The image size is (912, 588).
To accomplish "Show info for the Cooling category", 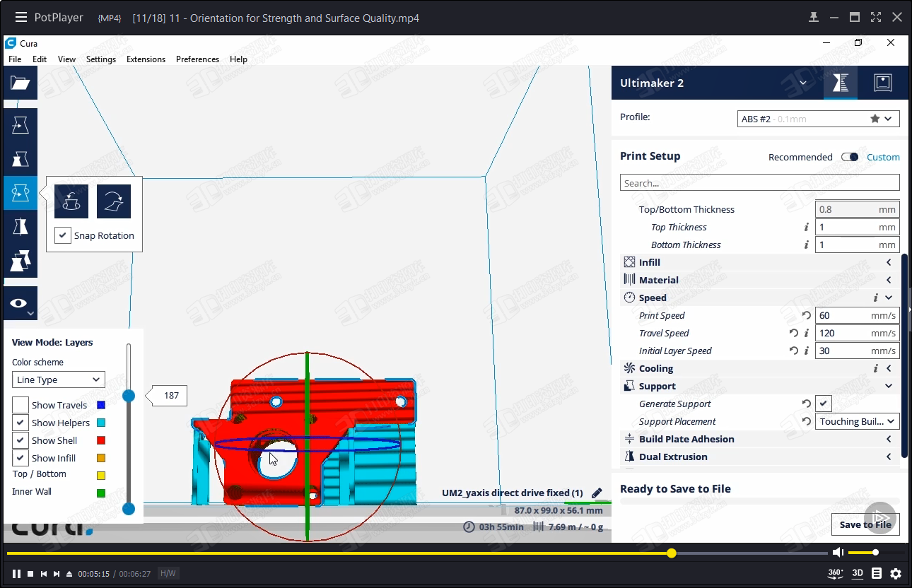I will point(875,368).
